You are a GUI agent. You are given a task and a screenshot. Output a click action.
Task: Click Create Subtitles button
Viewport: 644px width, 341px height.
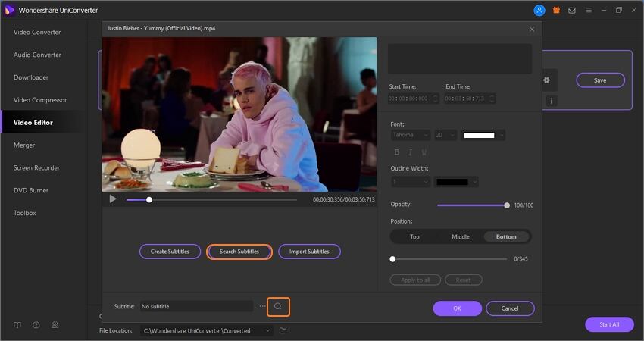tap(170, 252)
